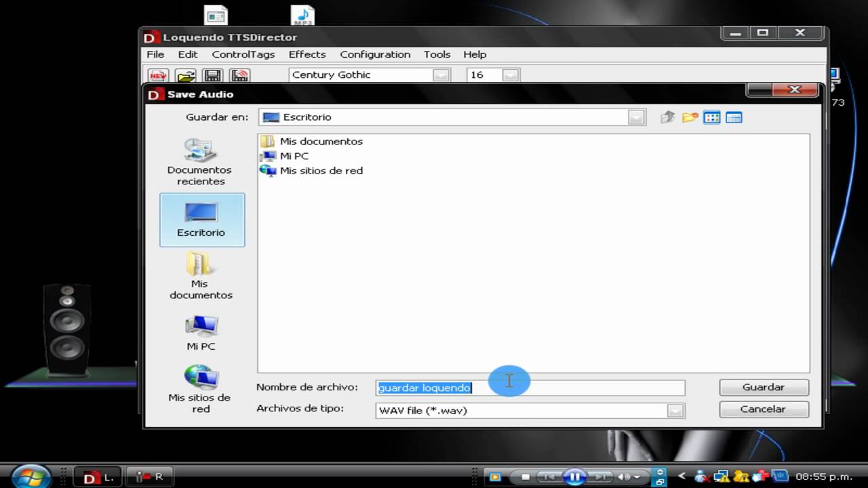Go up one folder level in Save Audio dialog
The image size is (868, 488).
point(668,117)
